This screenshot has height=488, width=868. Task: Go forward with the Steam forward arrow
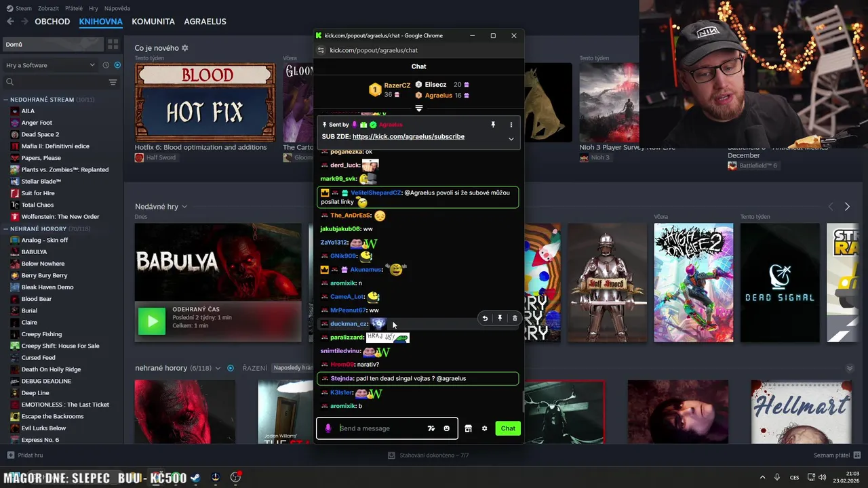coord(24,22)
